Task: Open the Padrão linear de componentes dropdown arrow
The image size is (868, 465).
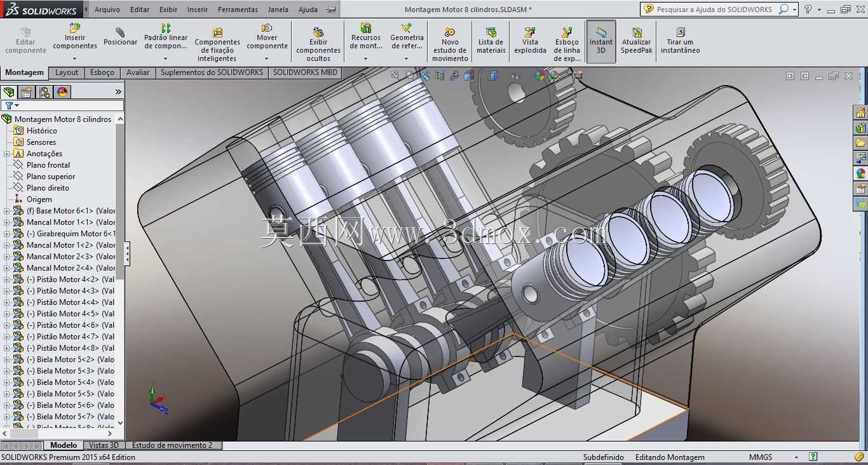Action: click(166, 58)
